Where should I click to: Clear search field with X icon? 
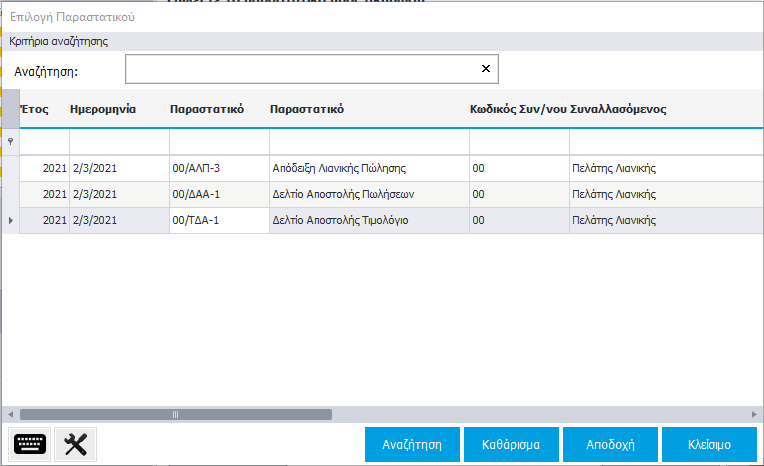[x=486, y=69]
